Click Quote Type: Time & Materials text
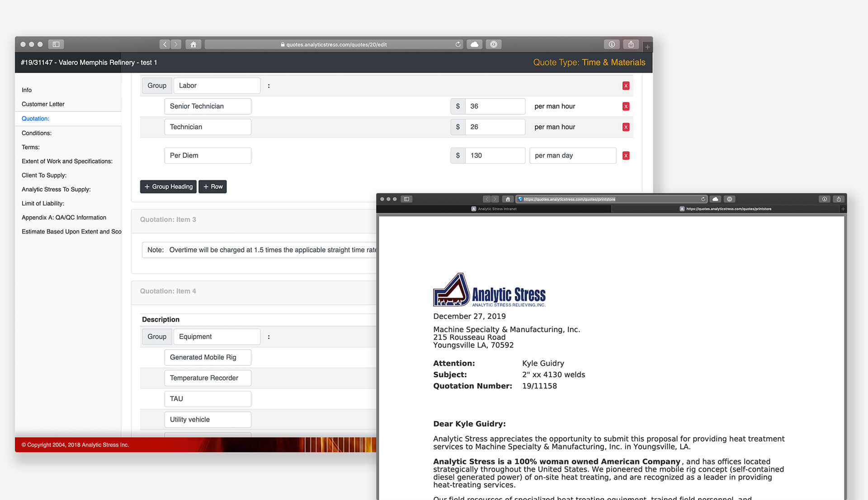The height and width of the screenshot is (500, 868). pyautogui.click(x=589, y=63)
